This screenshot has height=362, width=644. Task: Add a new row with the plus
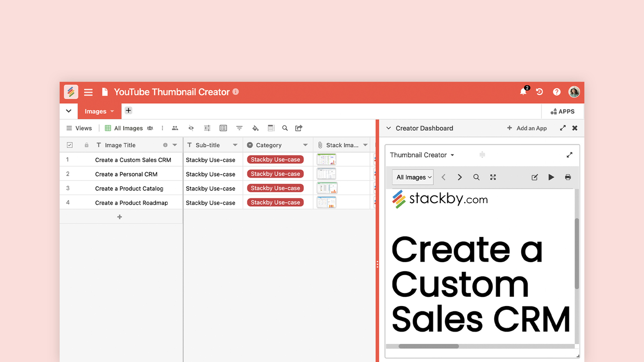[120, 217]
